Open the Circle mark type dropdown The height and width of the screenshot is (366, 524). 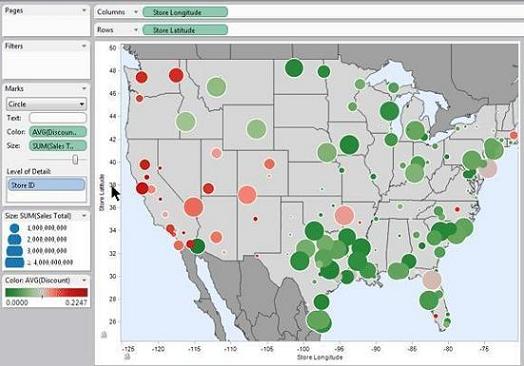point(46,104)
